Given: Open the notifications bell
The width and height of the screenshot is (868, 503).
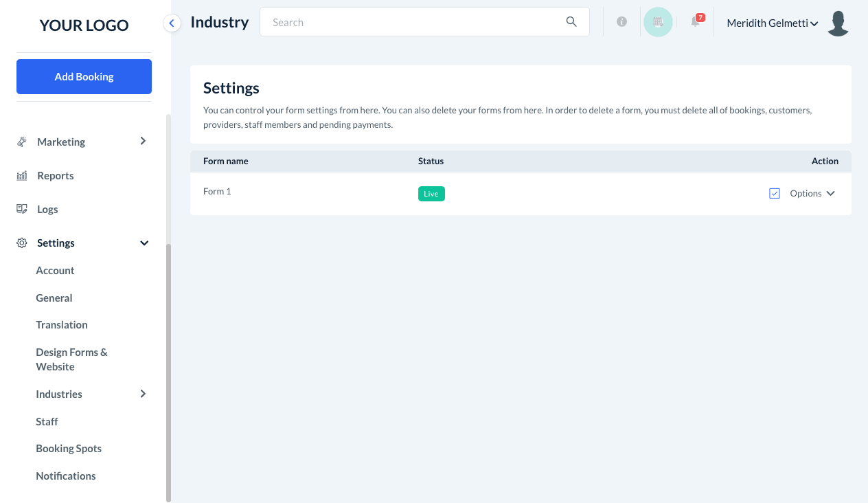Looking at the screenshot, I should [695, 22].
